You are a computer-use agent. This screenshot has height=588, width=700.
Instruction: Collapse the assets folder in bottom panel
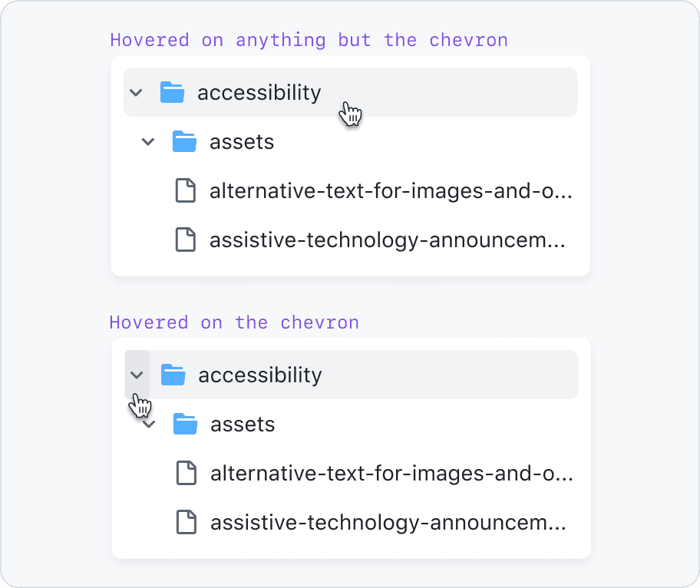click(x=149, y=424)
